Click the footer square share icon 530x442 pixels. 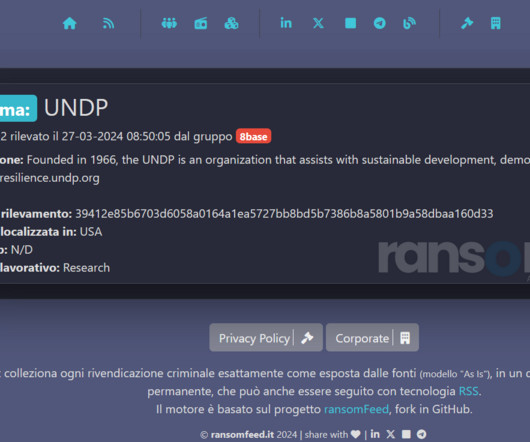click(406, 434)
